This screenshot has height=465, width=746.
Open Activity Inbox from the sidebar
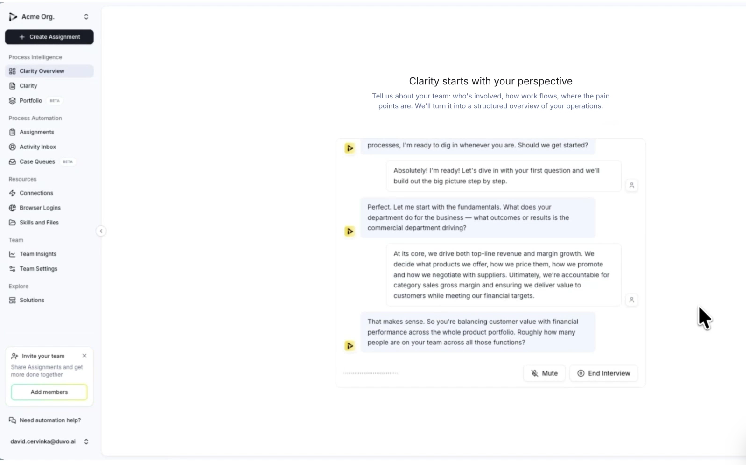[38, 147]
